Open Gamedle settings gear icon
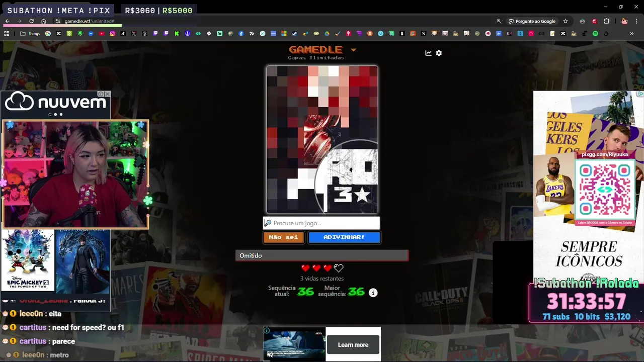Viewport: 644px width, 362px height. (x=439, y=53)
